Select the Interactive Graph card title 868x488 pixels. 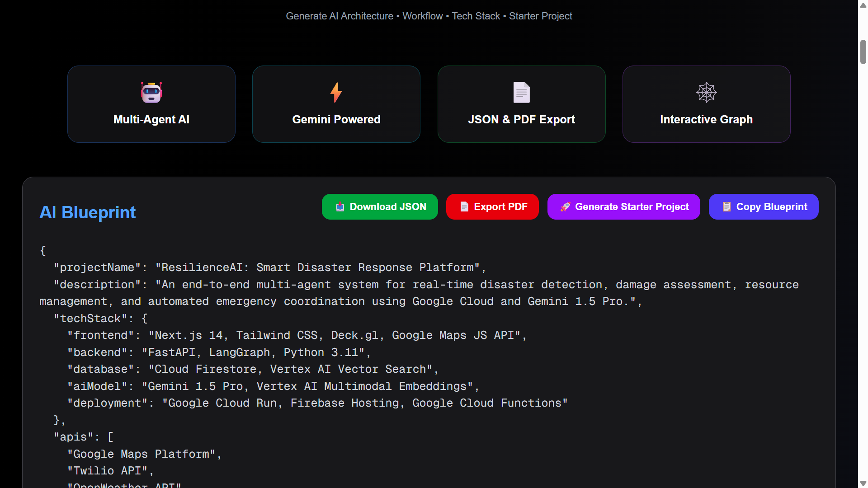pyautogui.click(x=706, y=120)
